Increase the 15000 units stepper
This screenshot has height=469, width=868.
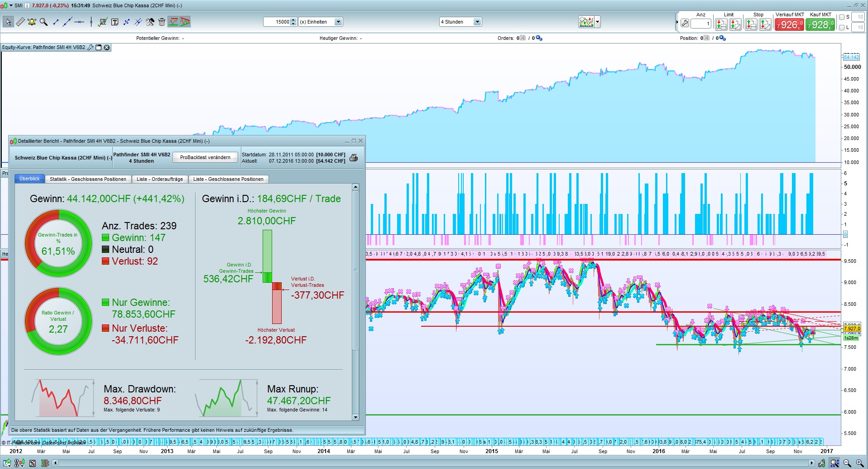(293, 19)
